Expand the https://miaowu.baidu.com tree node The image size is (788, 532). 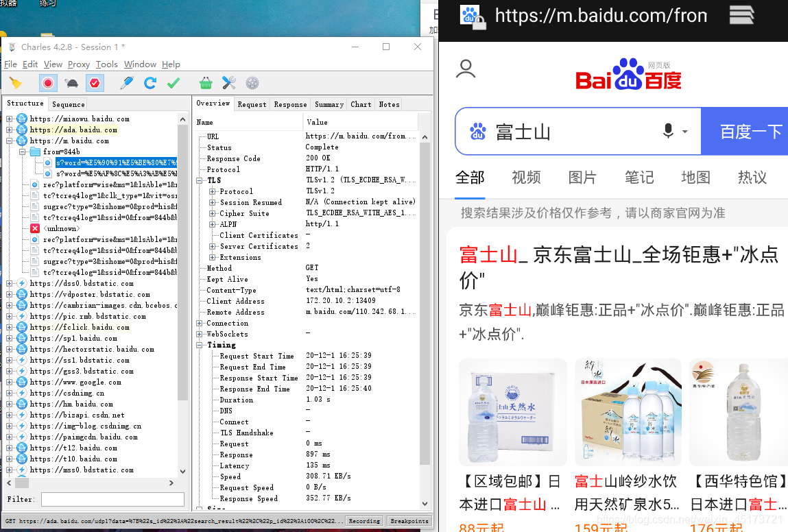coord(8,119)
